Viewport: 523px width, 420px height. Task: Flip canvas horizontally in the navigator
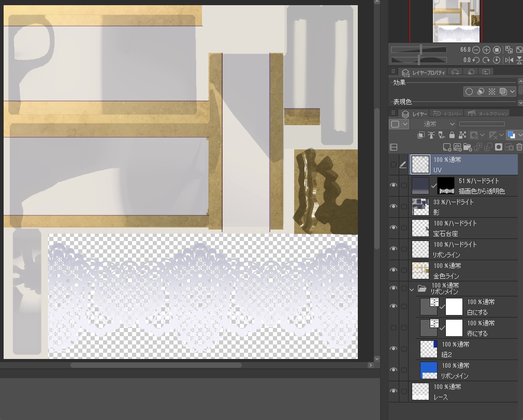click(509, 60)
